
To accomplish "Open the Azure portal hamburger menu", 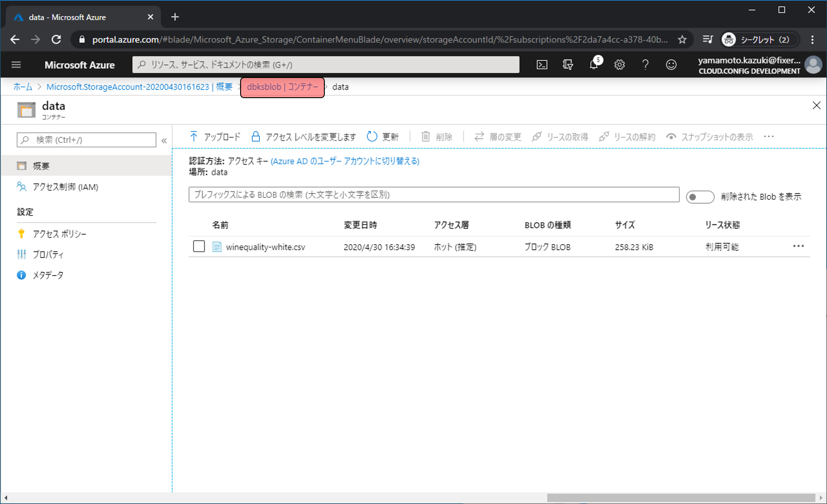I will (x=16, y=65).
